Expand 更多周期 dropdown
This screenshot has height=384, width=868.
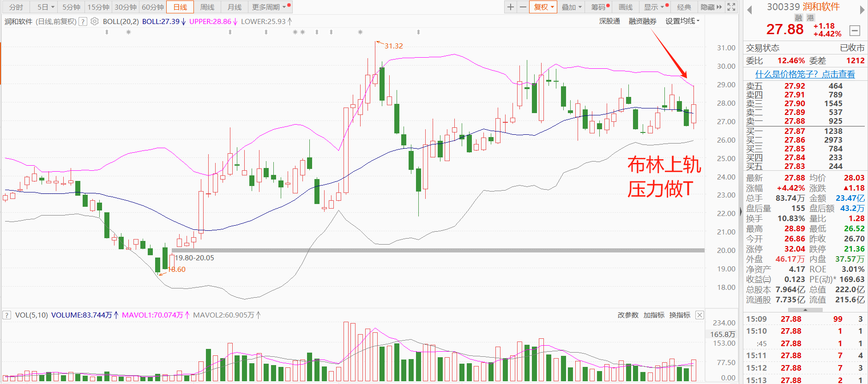(x=270, y=7)
